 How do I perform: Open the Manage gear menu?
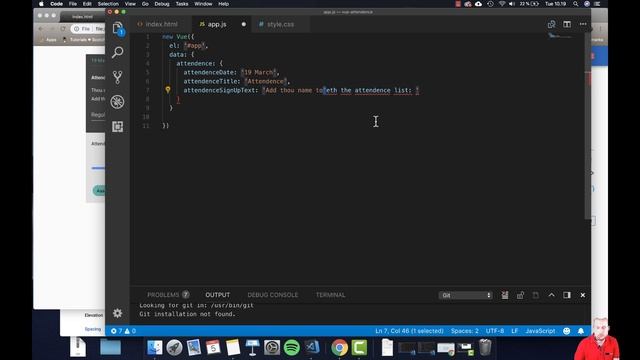118,313
